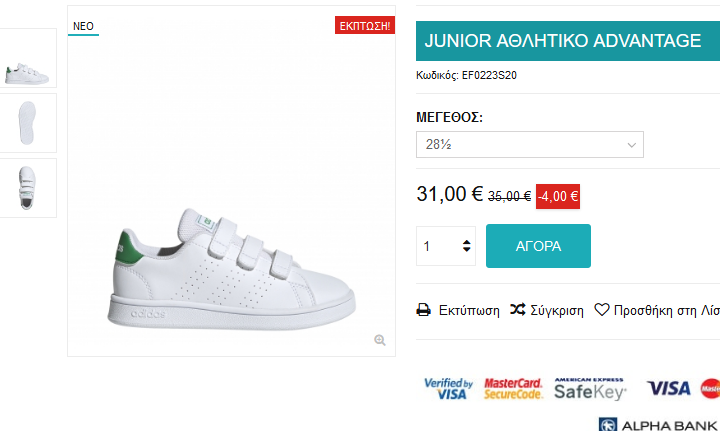Select the top-view shoe thumbnail

click(x=28, y=187)
